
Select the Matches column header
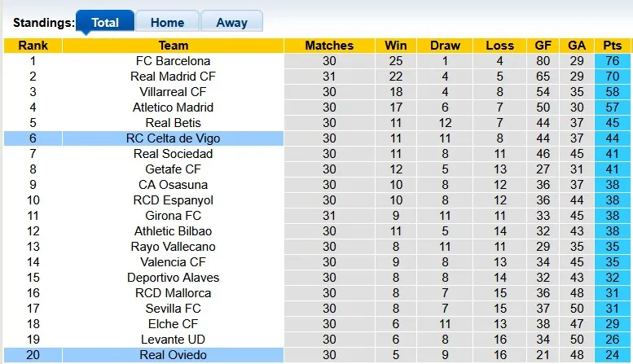(x=329, y=46)
